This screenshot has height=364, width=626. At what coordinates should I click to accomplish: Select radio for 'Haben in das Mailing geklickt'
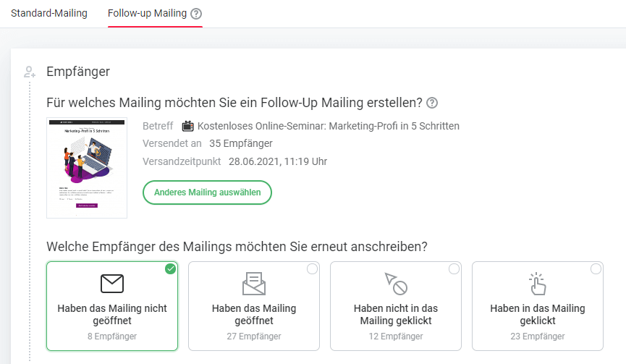point(596,269)
